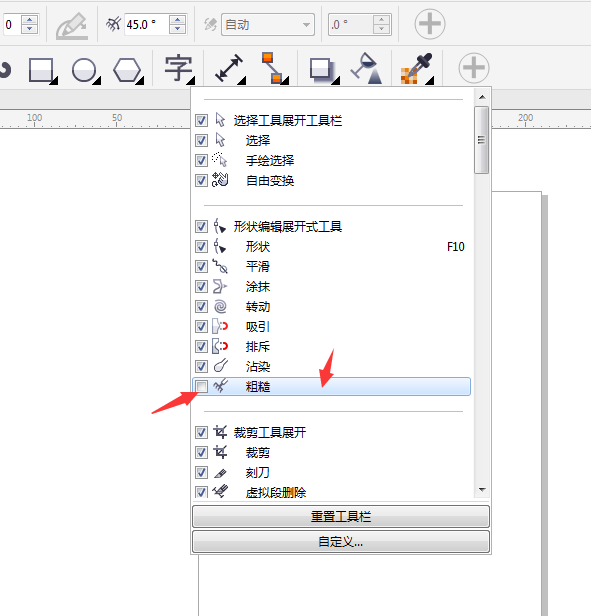
Task: Click the 转动 twirl spiral icon
Action: point(220,306)
